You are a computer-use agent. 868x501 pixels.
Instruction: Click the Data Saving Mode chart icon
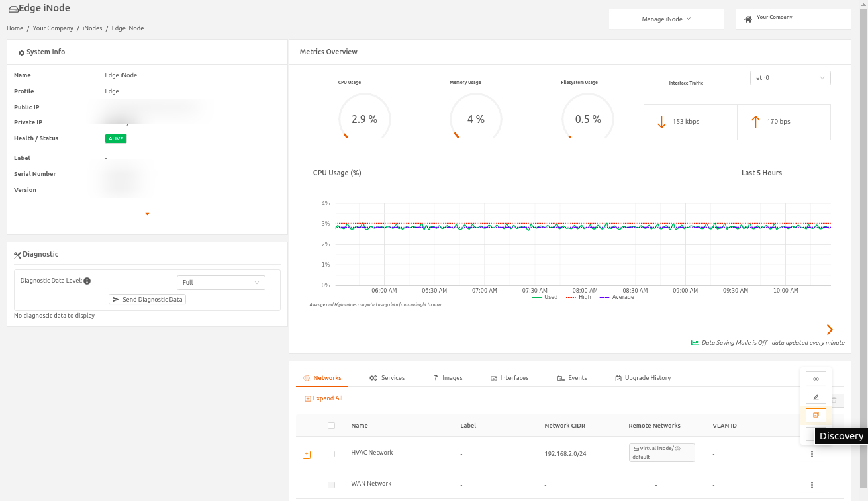click(695, 343)
